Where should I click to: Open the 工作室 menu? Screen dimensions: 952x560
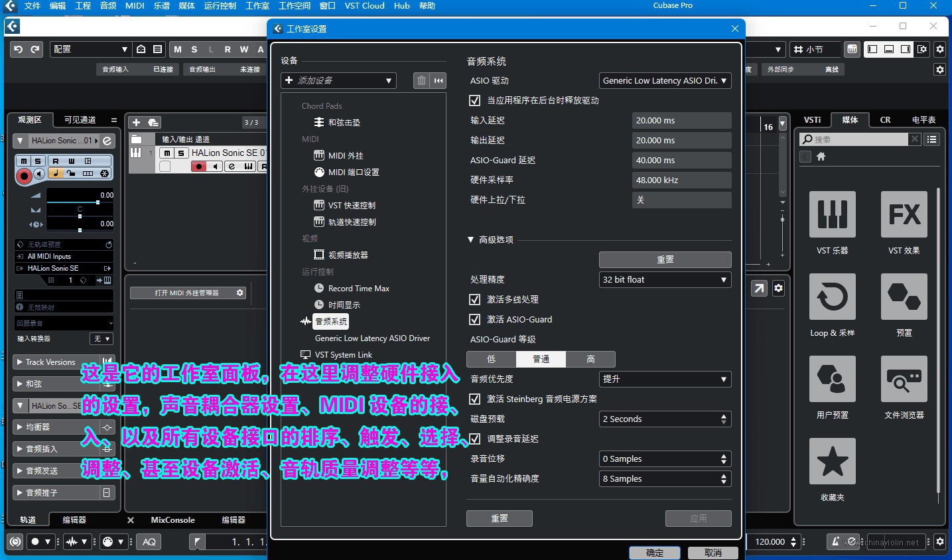click(x=257, y=5)
